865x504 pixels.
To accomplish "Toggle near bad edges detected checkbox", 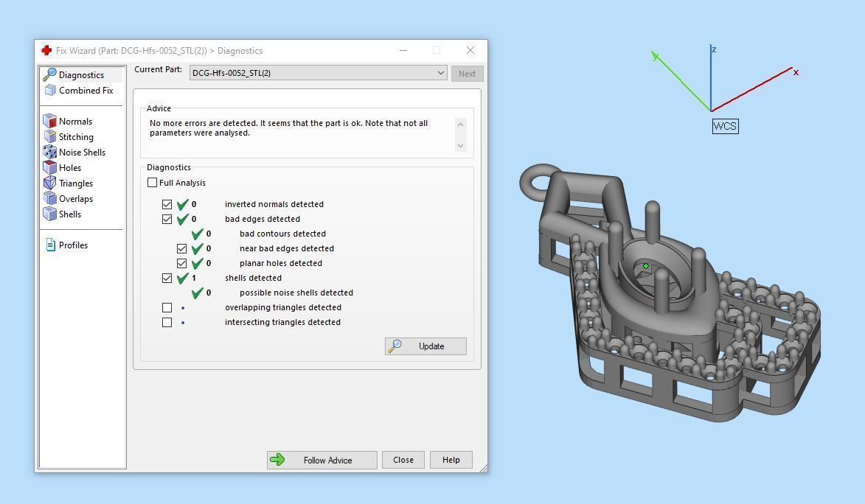I will tap(181, 249).
